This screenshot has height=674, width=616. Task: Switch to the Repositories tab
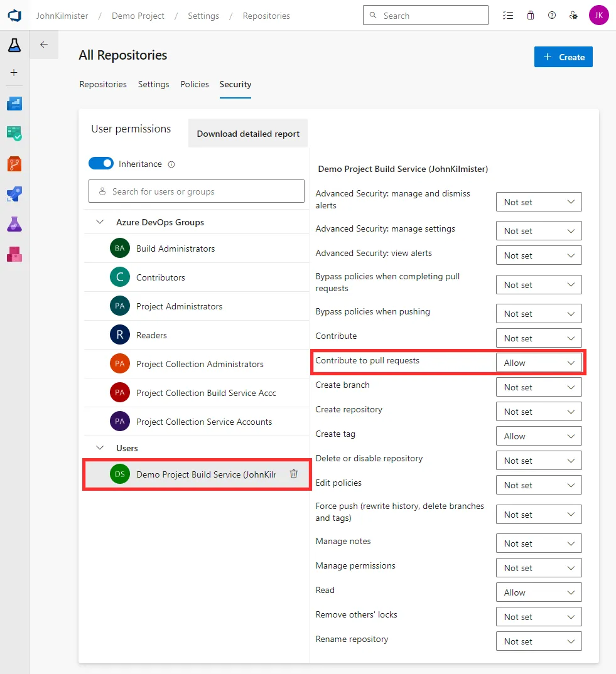[103, 84]
